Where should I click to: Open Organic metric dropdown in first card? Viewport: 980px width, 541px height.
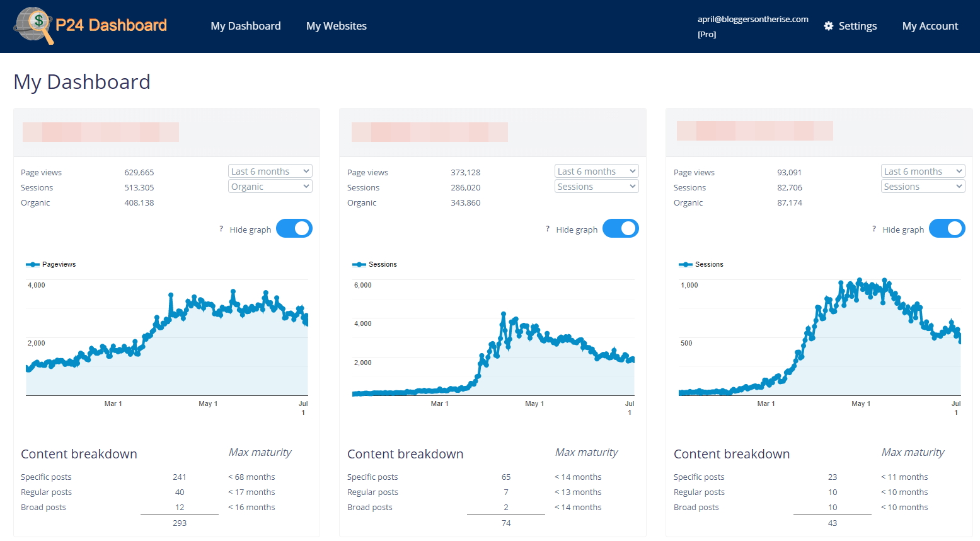(270, 187)
